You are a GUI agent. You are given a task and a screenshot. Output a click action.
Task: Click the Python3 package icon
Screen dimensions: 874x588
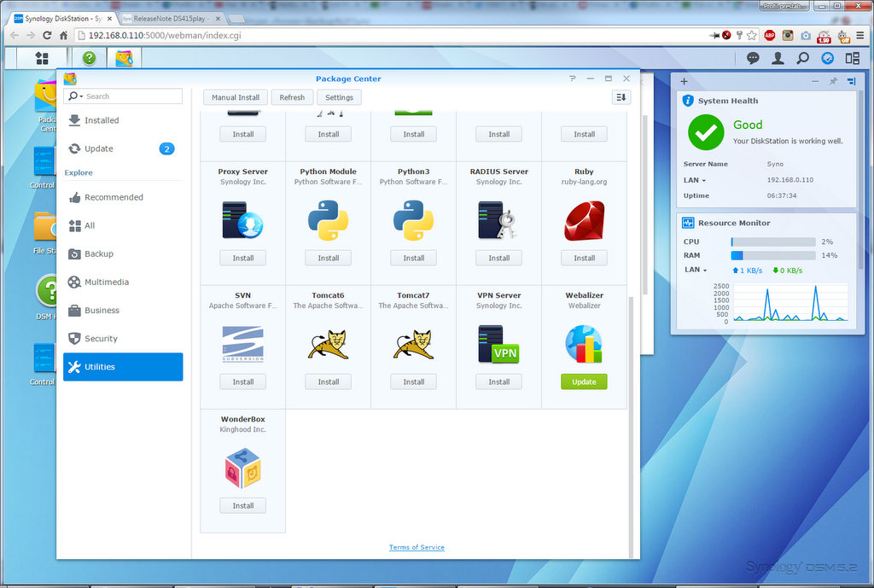coord(414,221)
